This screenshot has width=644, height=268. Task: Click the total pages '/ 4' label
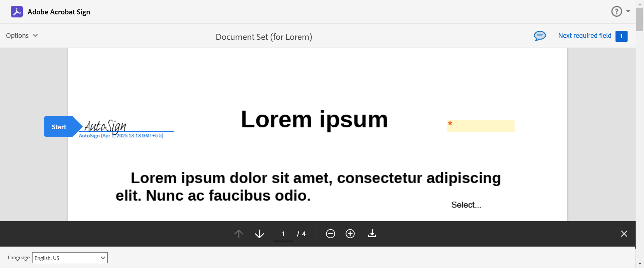point(301,234)
